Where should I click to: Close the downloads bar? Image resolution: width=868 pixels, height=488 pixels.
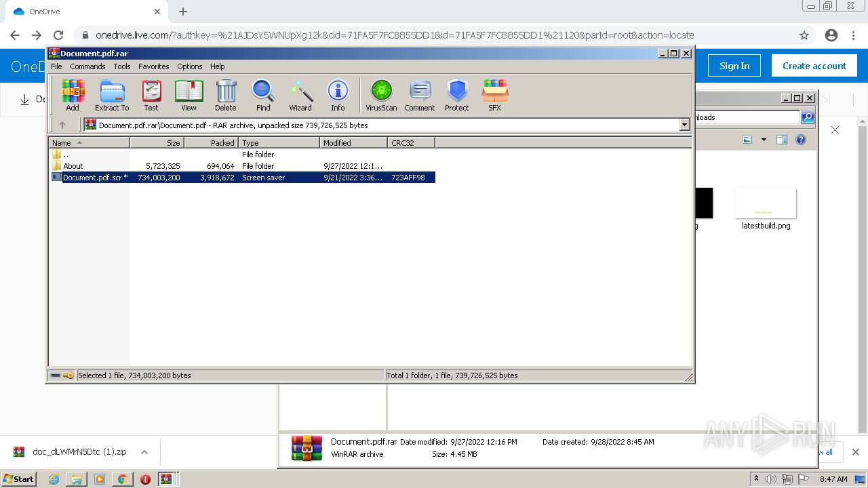point(855,452)
